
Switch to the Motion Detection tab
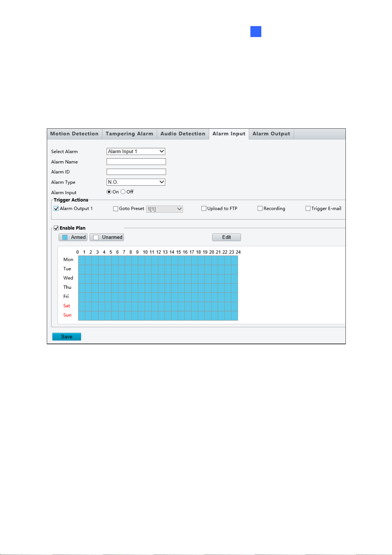click(74, 134)
